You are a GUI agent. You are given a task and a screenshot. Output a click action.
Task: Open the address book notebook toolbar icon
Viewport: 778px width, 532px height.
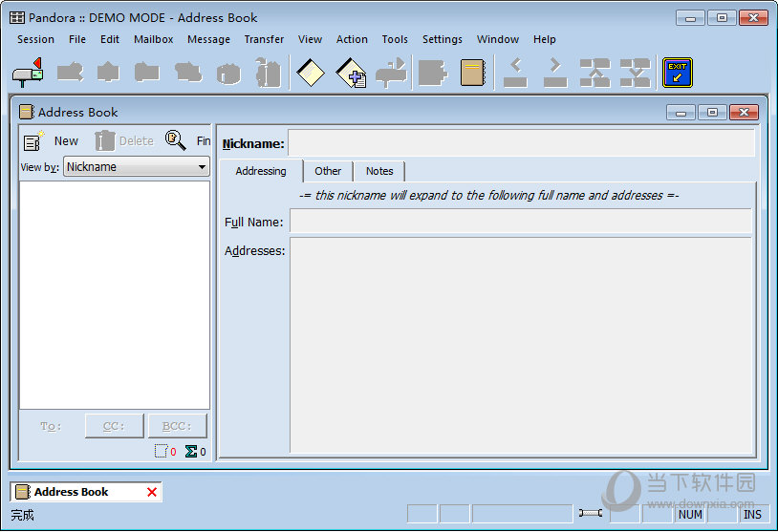(472, 73)
